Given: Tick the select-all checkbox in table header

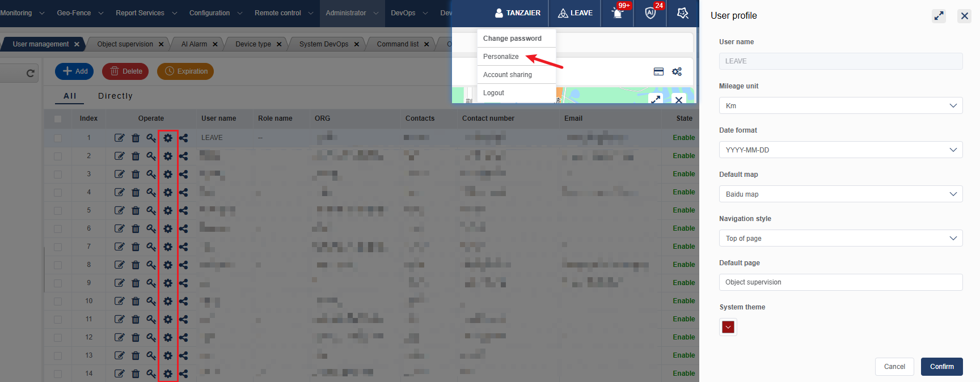Looking at the screenshot, I should 58,119.
